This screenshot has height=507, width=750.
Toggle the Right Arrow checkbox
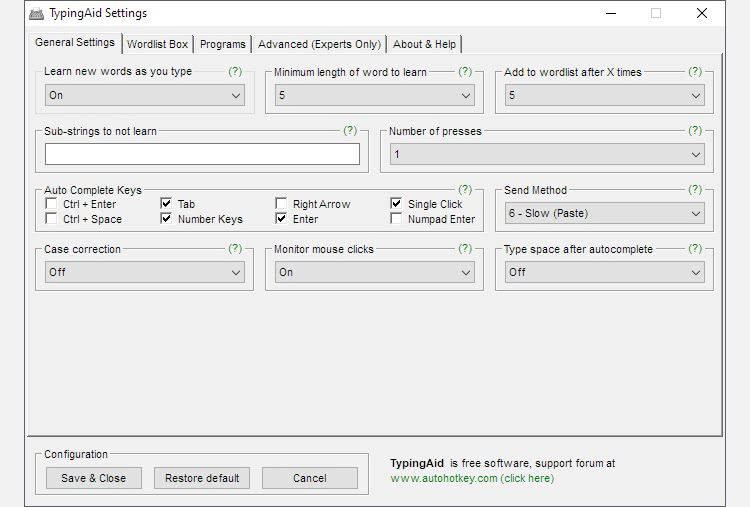[282, 205]
